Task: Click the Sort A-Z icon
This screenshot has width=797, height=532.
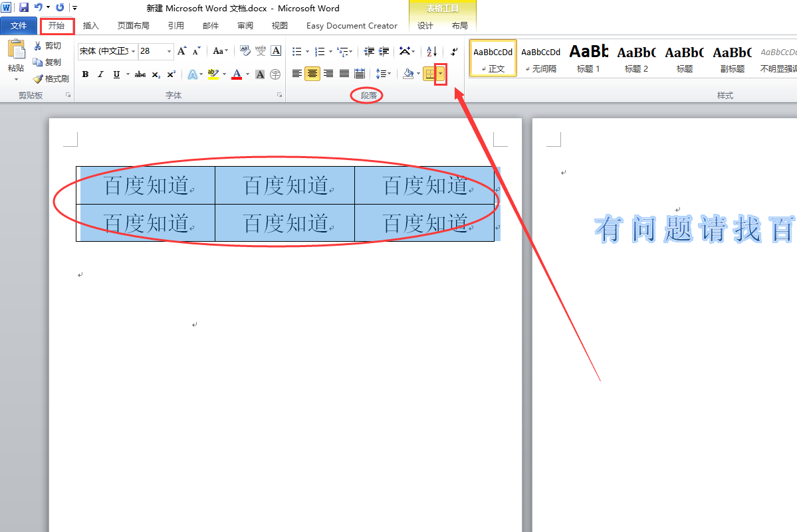Action: coord(431,51)
